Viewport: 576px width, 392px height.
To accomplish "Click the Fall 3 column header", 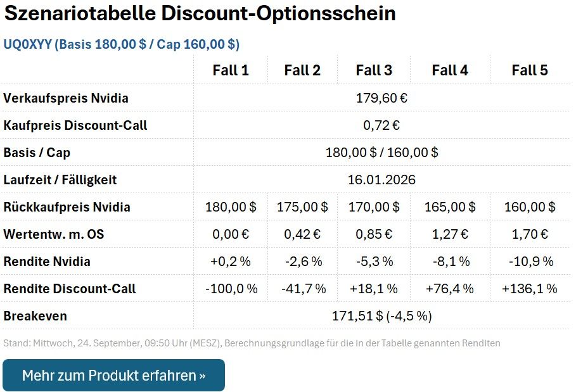I will [x=374, y=70].
